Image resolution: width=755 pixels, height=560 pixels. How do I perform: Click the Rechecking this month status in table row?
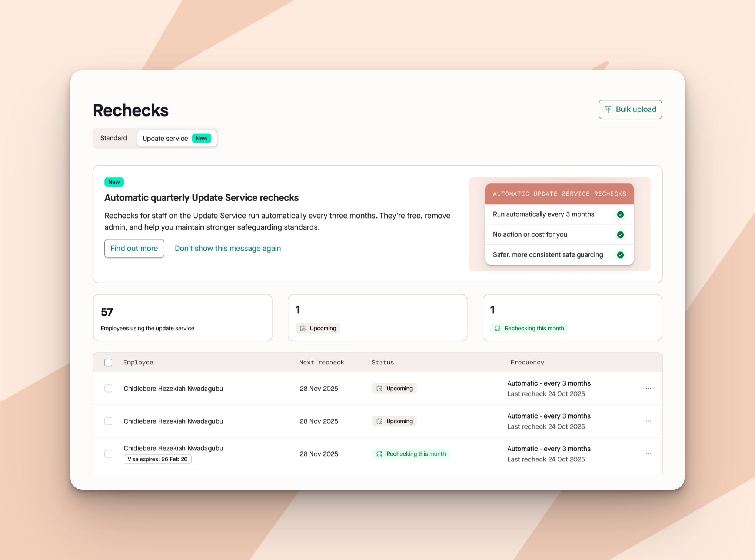point(411,454)
